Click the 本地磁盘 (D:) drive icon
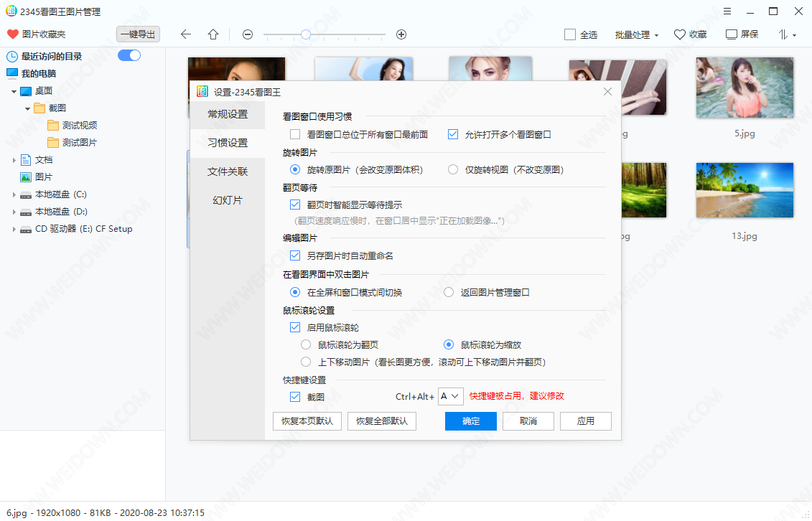The height and width of the screenshot is (521, 812). pyautogui.click(x=26, y=212)
